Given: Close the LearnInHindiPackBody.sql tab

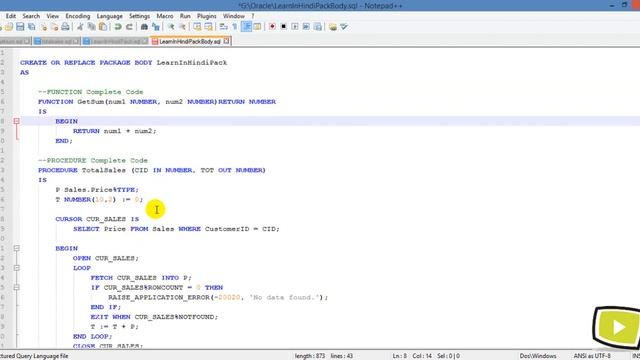Looking at the screenshot, I should 226,41.
